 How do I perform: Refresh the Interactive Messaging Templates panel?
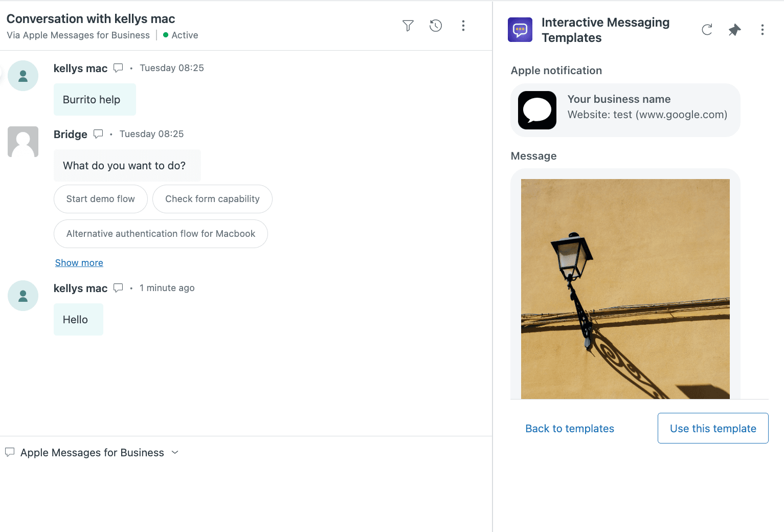[706, 30]
